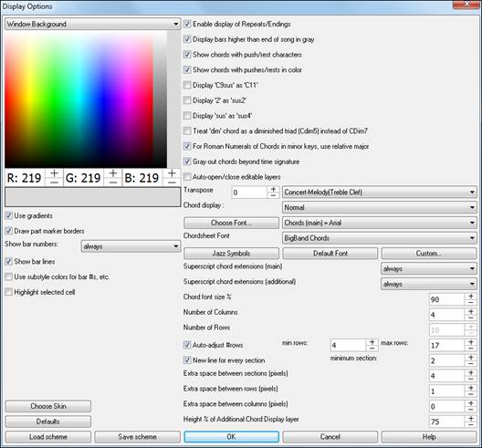Click the Choose Skin button
Viewport: 482px width, 448px height.
[x=48, y=406]
